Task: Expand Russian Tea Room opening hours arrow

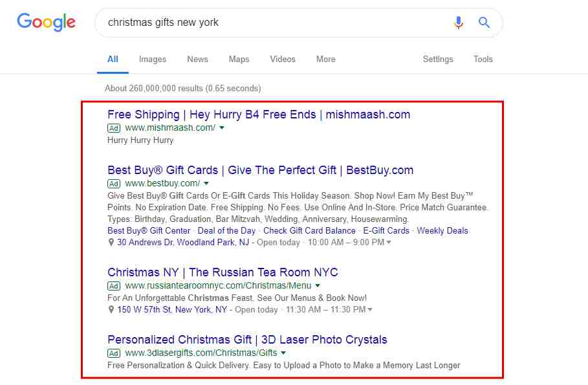Action: 370,310
